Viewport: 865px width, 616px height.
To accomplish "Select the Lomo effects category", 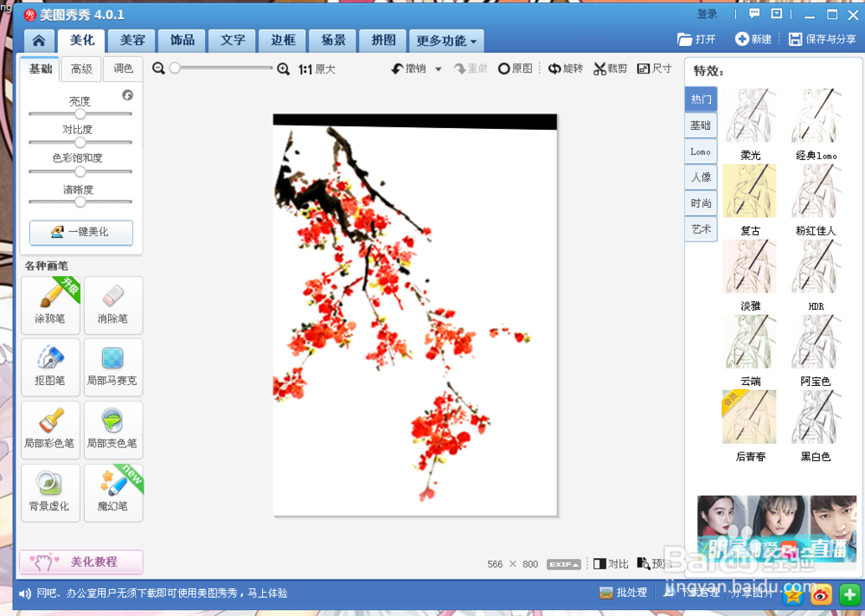I will click(x=702, y=151).
